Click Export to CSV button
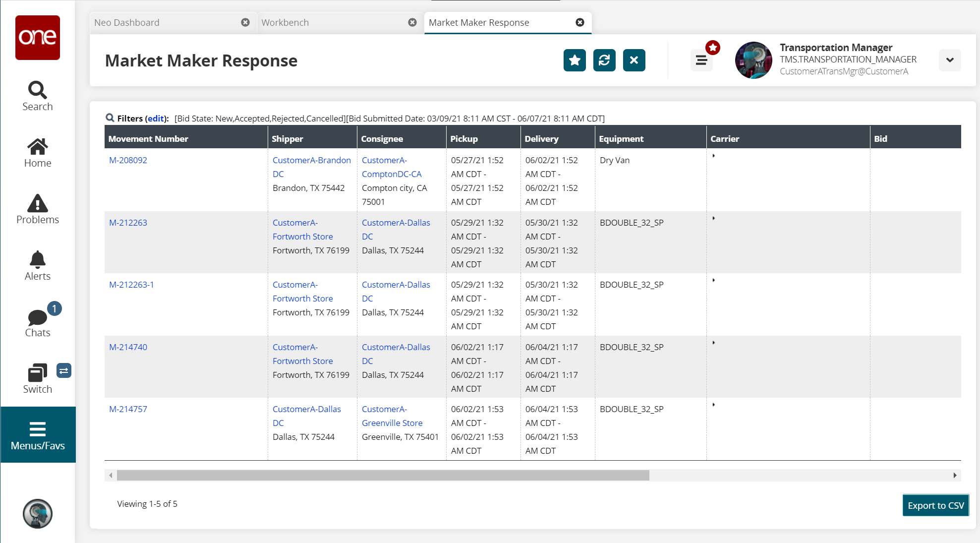Viewport: 980px width, 543px height. [x=935, y=505]
